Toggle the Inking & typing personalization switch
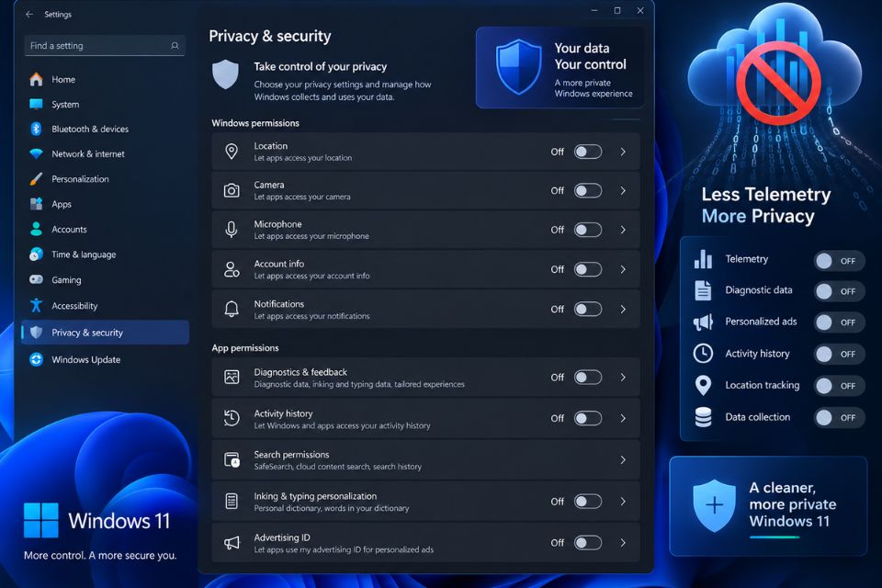Screen dimensions: 882x588 tap(588, 501)
